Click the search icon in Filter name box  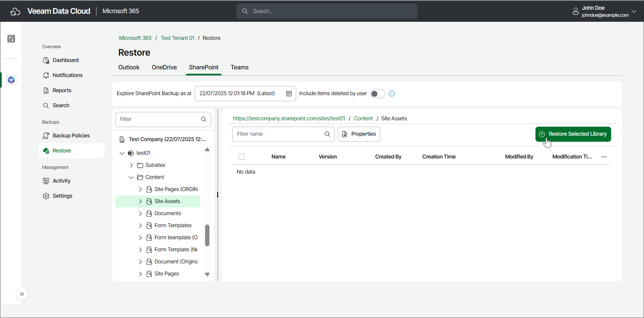click(x=327, y=134)
